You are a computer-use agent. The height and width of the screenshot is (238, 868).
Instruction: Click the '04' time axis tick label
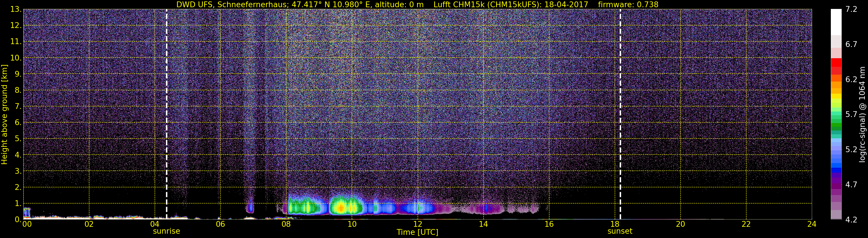pos(155,224)
